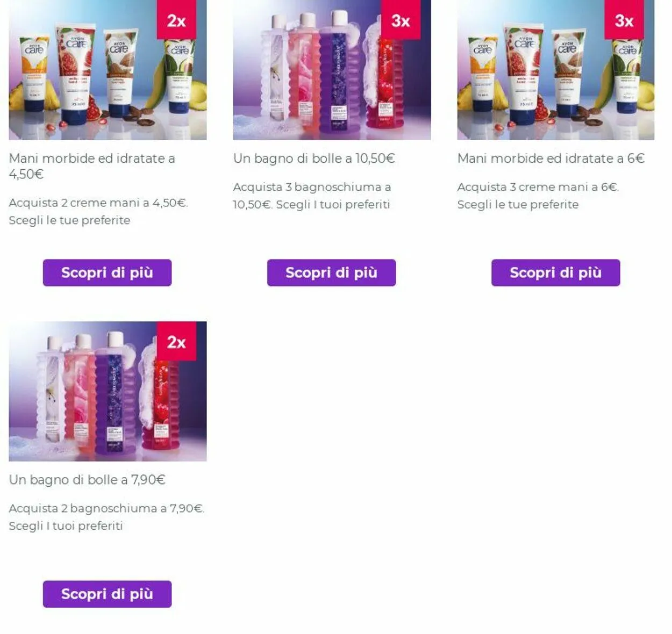
Task: Click description Acquista 3 bagnoschiuma a 10,50€
Action: coord(312,196)
